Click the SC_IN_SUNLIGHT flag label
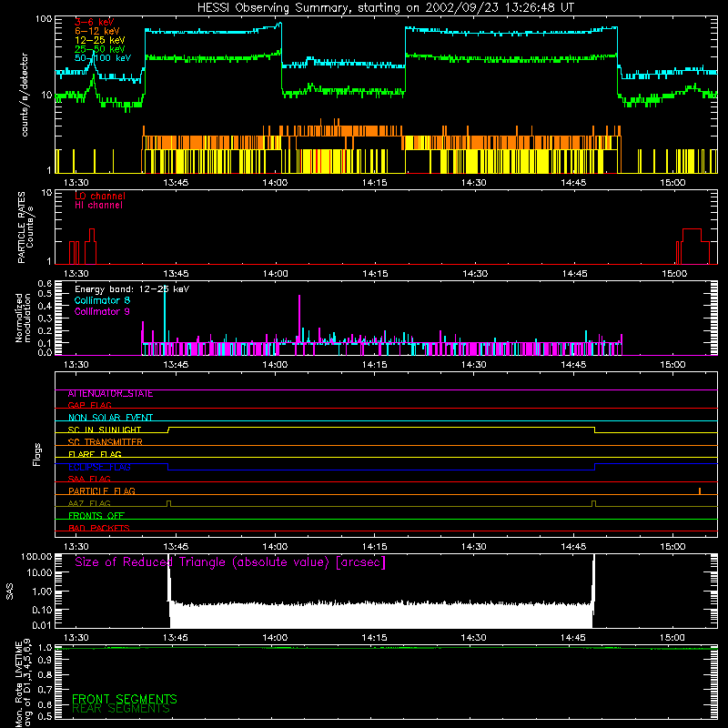The width and height of the screenshot is (728, 728). [105, 430]
